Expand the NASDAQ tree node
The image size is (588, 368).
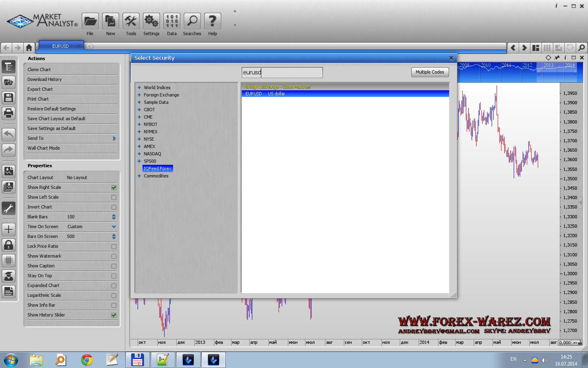pyautogui.click(x=139, y=154)
